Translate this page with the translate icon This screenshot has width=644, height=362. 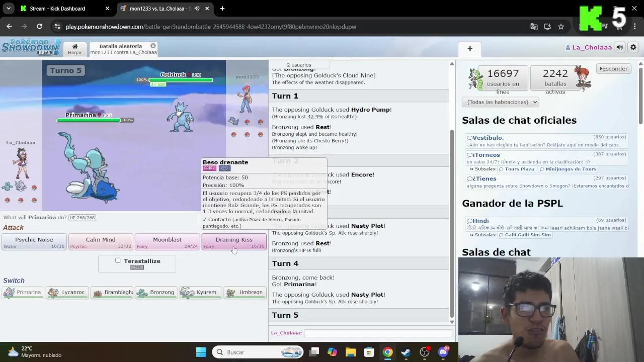[x=534, y=27]
